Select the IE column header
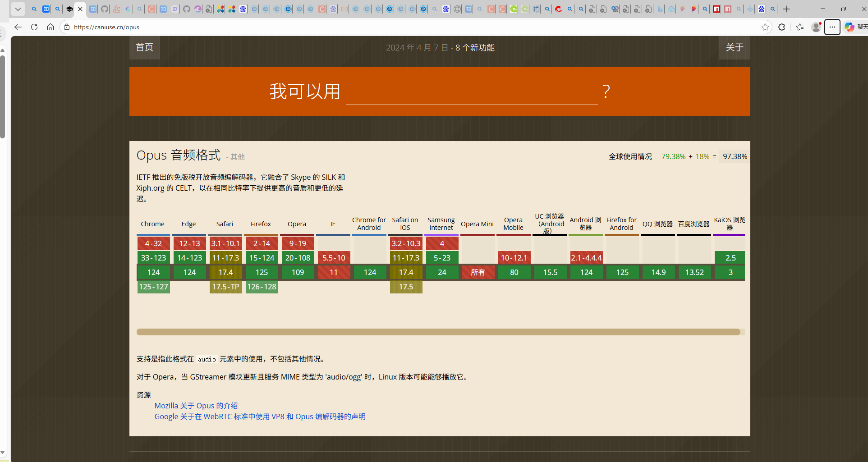This screenshot has width=868, height=462. click(x=333, y=224)
